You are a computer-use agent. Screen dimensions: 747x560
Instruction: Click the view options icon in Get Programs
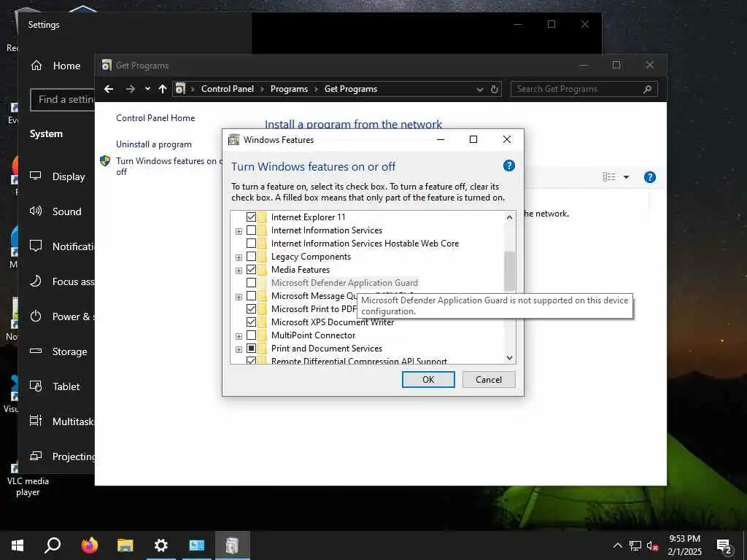609,177
